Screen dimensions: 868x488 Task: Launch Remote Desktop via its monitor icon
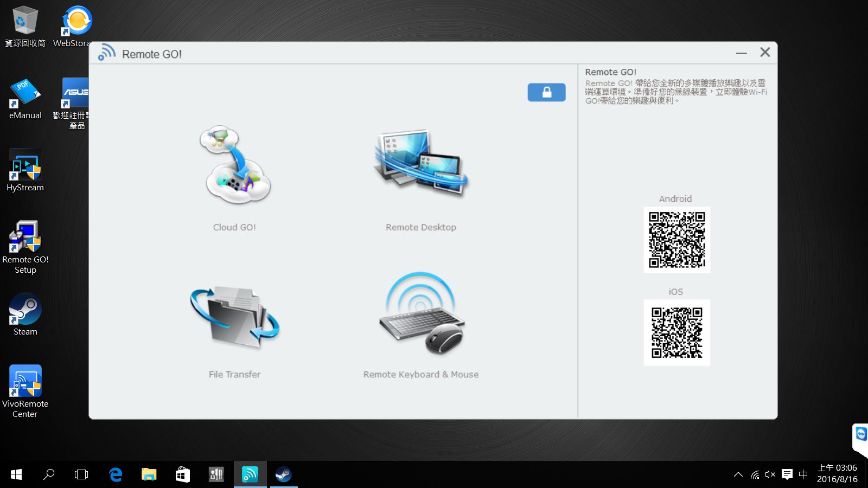(x=421, y=163)
